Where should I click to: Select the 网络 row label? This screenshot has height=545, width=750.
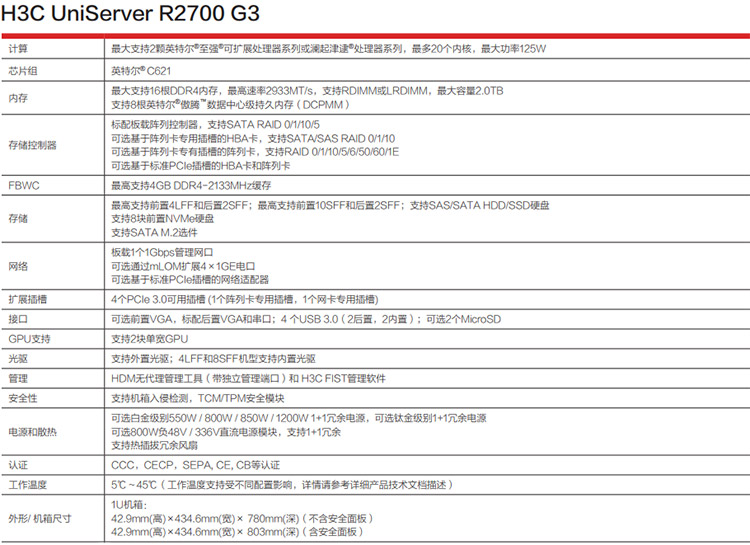pyautogui.click(x=18, y=267)
